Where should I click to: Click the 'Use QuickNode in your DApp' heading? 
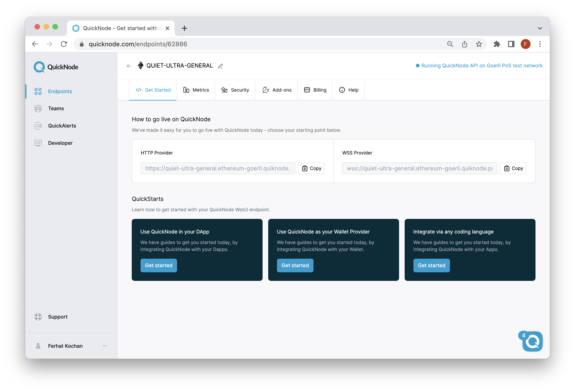(x=175, y=232)
